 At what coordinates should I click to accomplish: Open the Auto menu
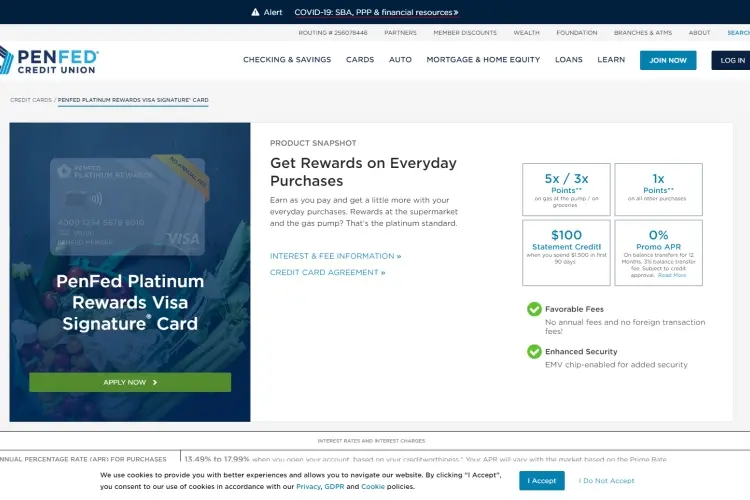tap(400, 60)
